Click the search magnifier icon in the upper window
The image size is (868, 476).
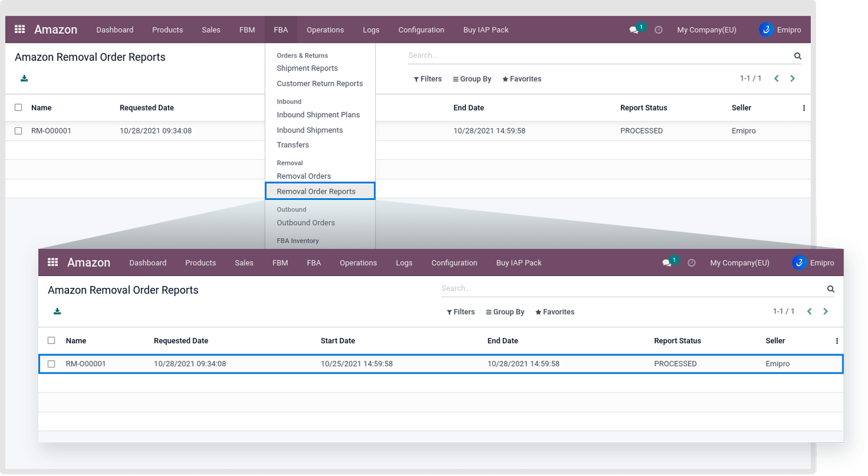(x=798, y=56)
